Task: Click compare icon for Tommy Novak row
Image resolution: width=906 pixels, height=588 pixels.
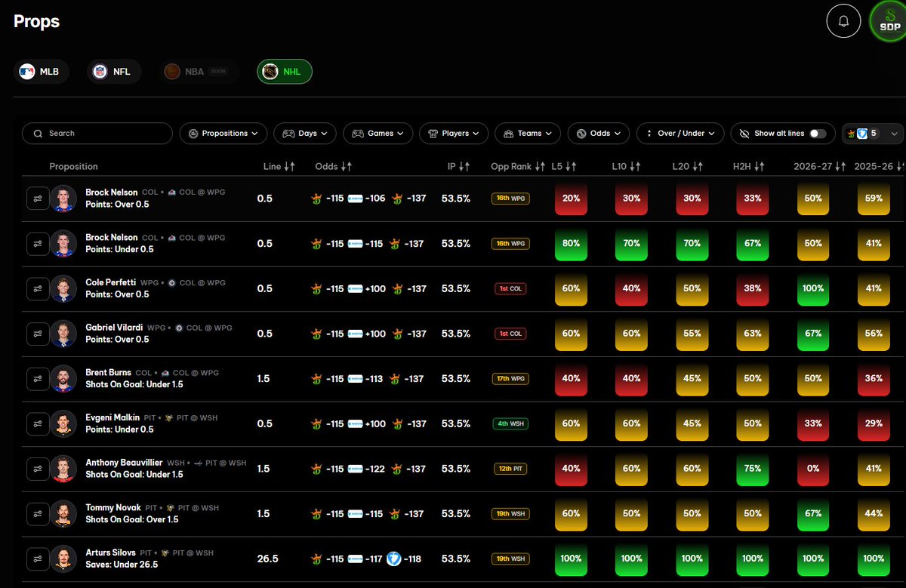Action: tap(37, 514)
